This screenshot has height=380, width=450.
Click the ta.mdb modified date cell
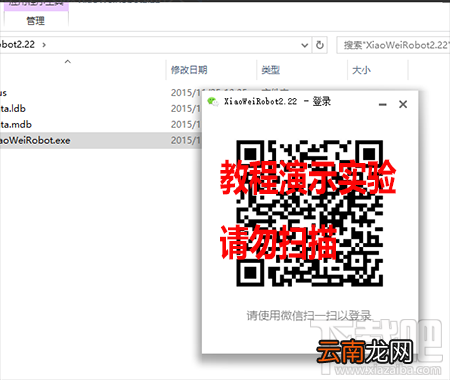[186, 125]
